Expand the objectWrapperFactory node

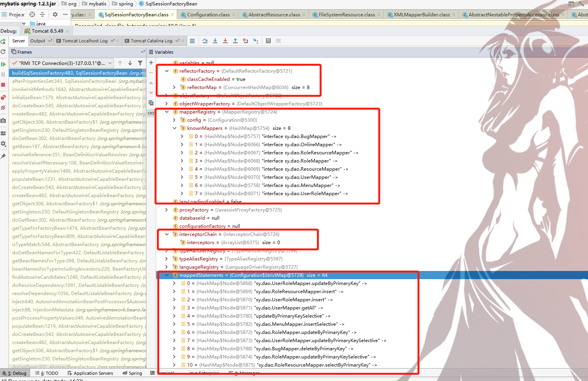pos(167,104)
